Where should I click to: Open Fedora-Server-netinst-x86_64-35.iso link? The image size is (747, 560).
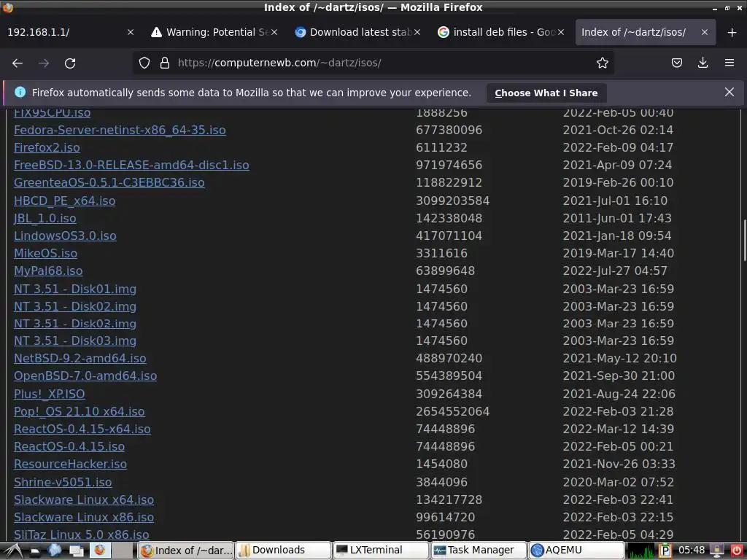(x=120, y=130)
